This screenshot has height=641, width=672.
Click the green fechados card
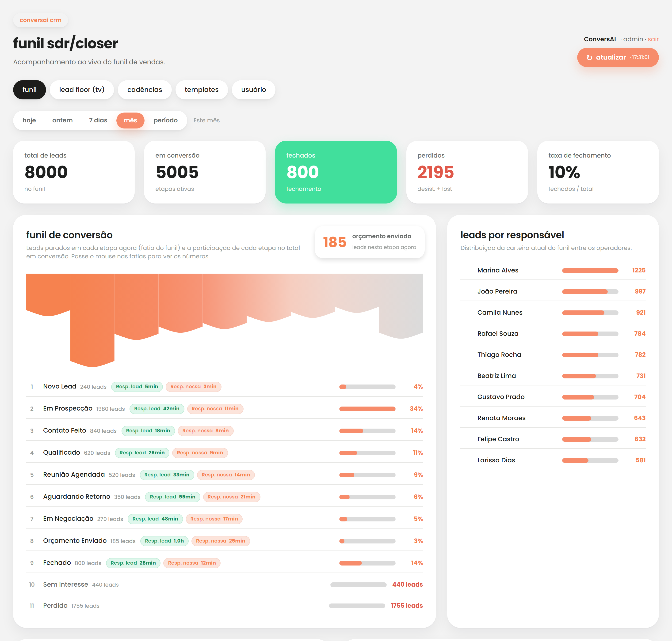pyautogui.click(x=336, y=172)
